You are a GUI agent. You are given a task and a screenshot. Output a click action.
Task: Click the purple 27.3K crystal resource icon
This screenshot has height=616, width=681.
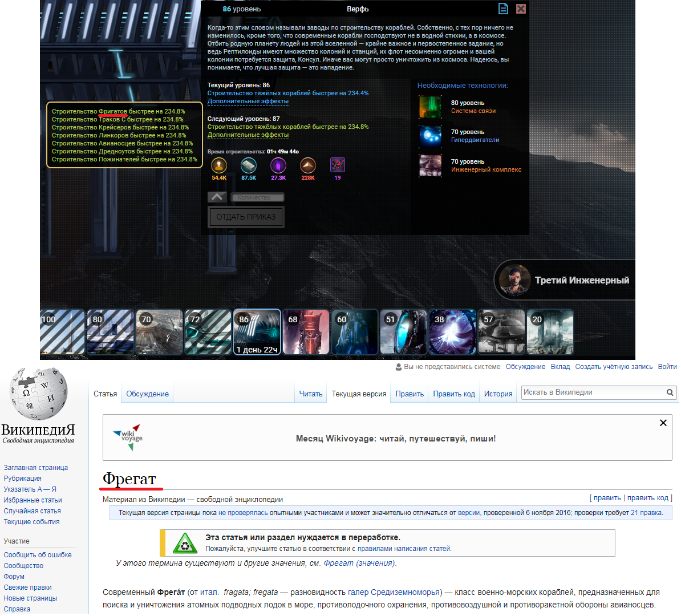click(278, 165)
